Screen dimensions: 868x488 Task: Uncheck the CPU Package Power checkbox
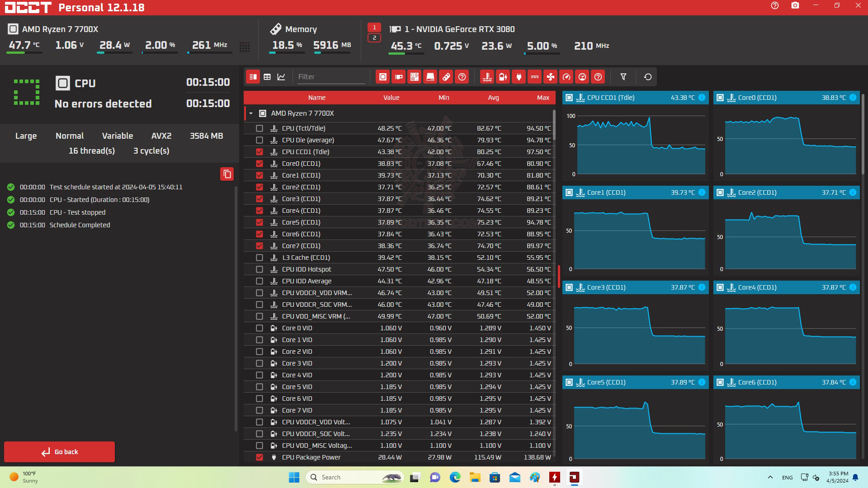tap(259, 457)
